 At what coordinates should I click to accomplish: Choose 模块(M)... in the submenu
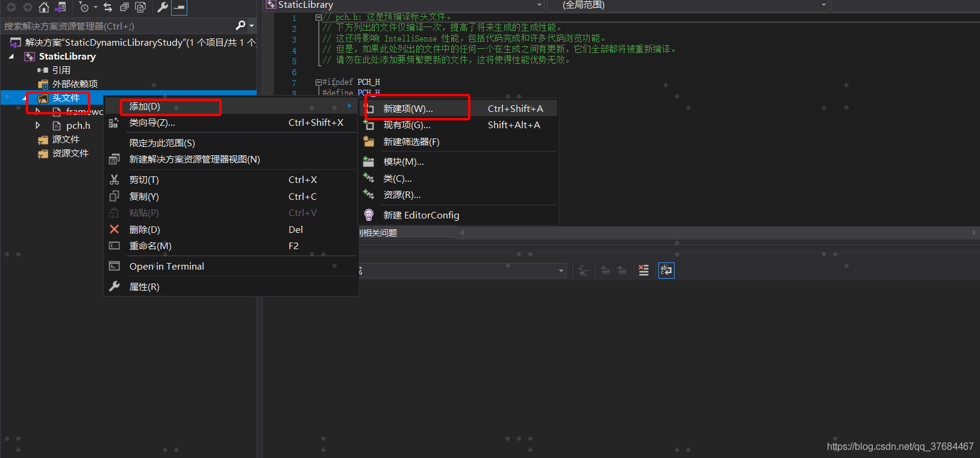click(x=459, y=162)
